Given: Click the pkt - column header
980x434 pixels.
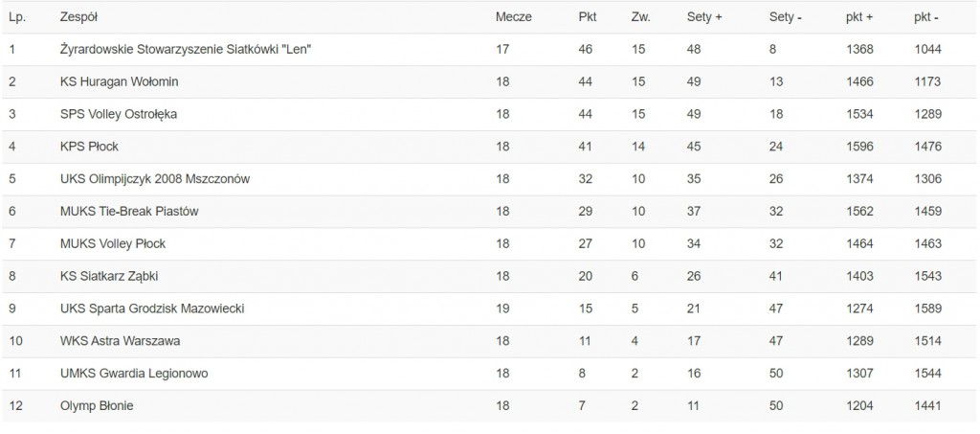Looking at the screenshot, I should click(925, 17).
